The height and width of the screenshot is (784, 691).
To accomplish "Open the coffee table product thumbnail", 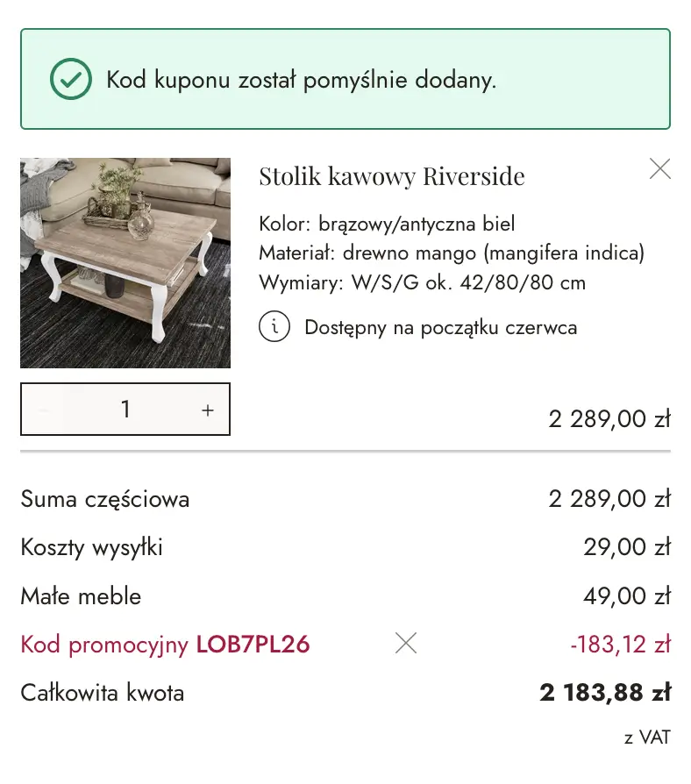I will [x=125, y=263].
